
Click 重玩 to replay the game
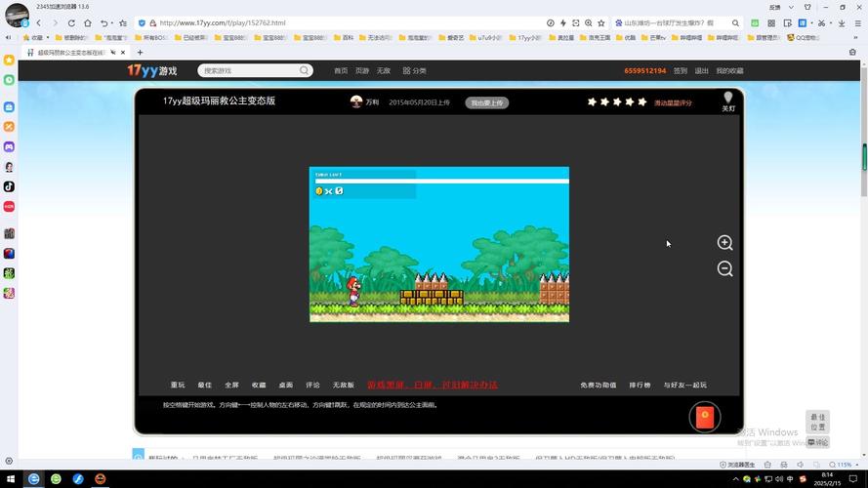(178, 386)
